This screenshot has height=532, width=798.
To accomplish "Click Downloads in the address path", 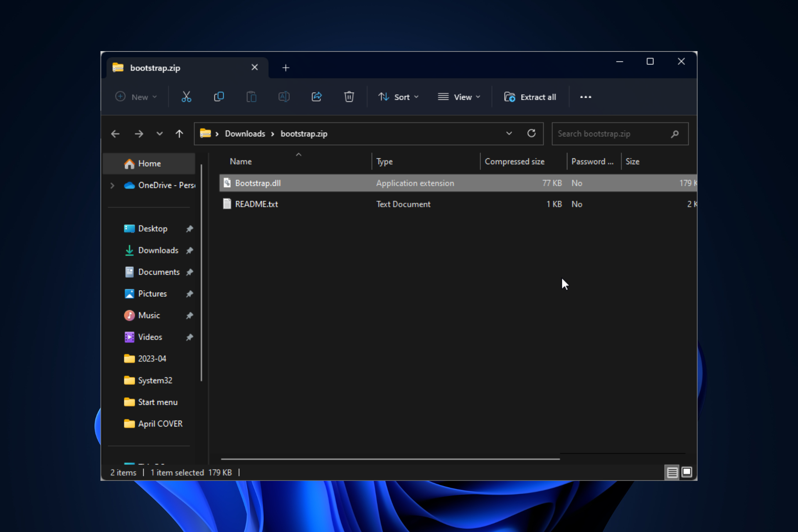I will (245, 134).
